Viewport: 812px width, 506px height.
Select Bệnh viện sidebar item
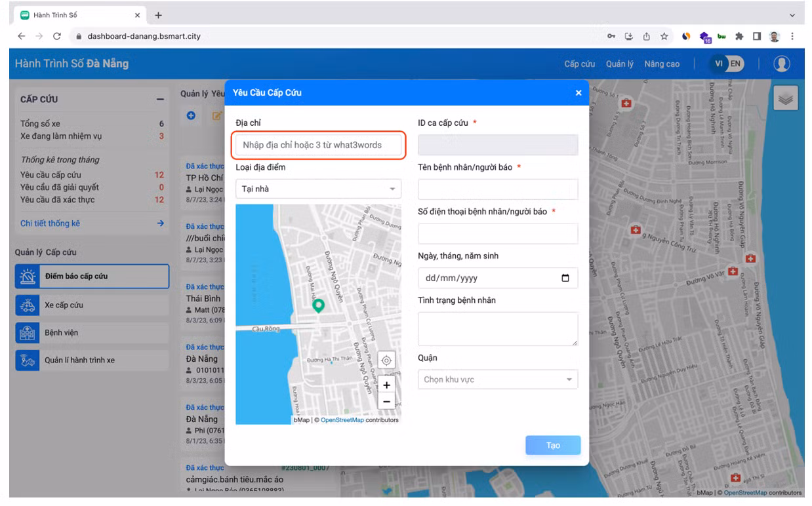pyautogui.click(x=92, y=332)
